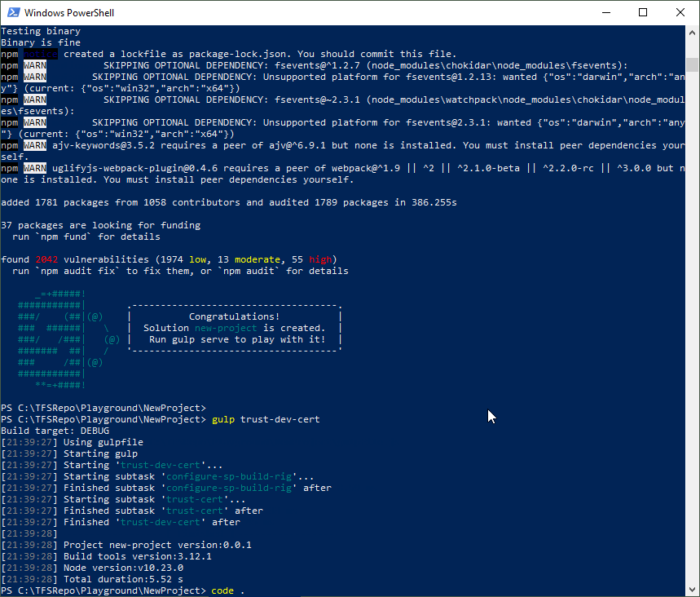Close the Windows PowerShell window

pos(680,12)
